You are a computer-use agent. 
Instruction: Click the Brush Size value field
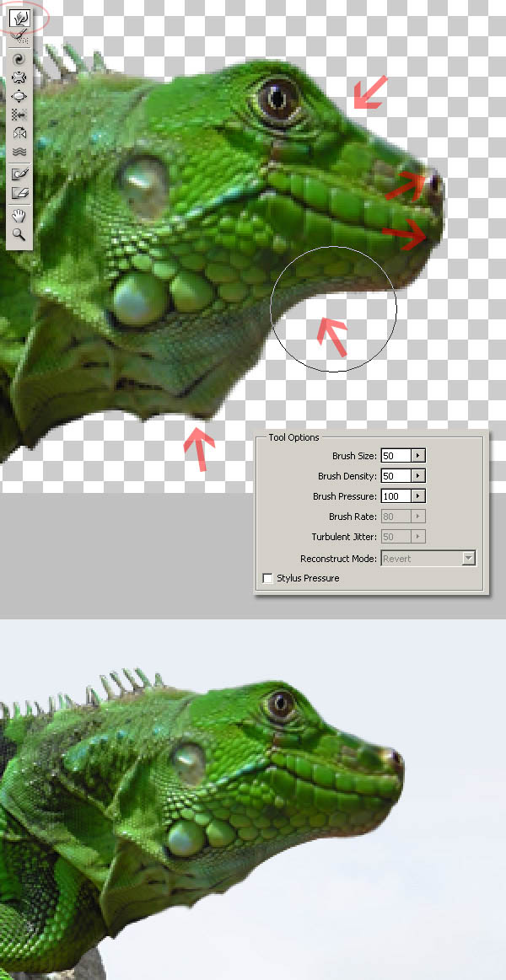[396, 456]
